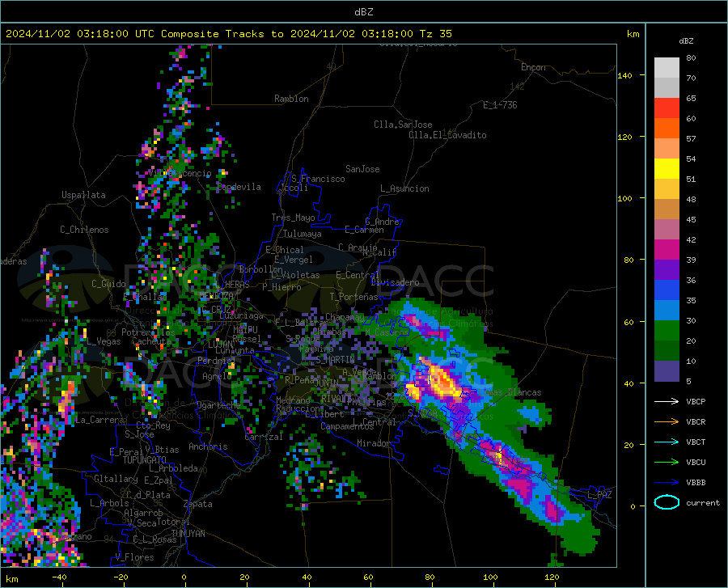728x588 pixels.
Task: Click the 'dBZ' heading above the color scale
Action: tap(686, 40)
